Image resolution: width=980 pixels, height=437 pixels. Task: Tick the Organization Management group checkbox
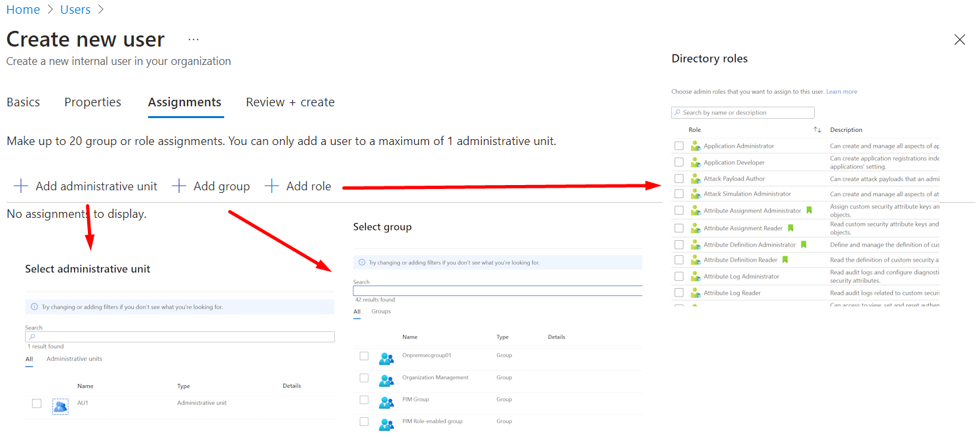pos(364,378)
